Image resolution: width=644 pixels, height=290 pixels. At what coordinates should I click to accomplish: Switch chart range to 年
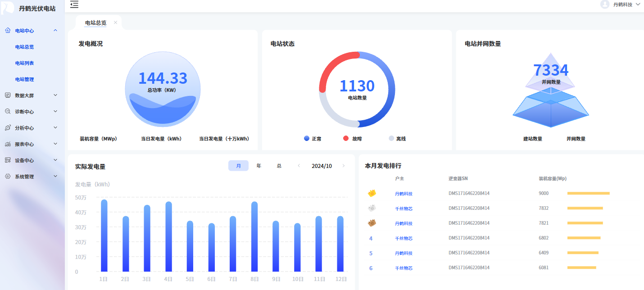tap(259, 166)
